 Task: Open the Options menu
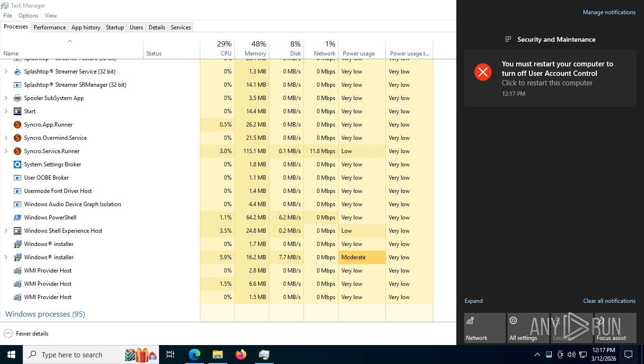pyautogui.click(x=28, y=16)
